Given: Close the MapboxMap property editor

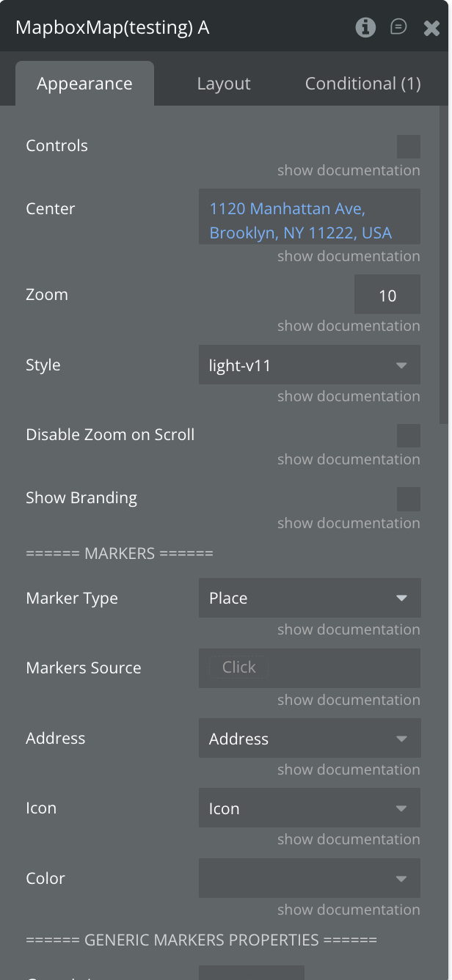Looking at the screenshot, I should click(x=431, y=28).
